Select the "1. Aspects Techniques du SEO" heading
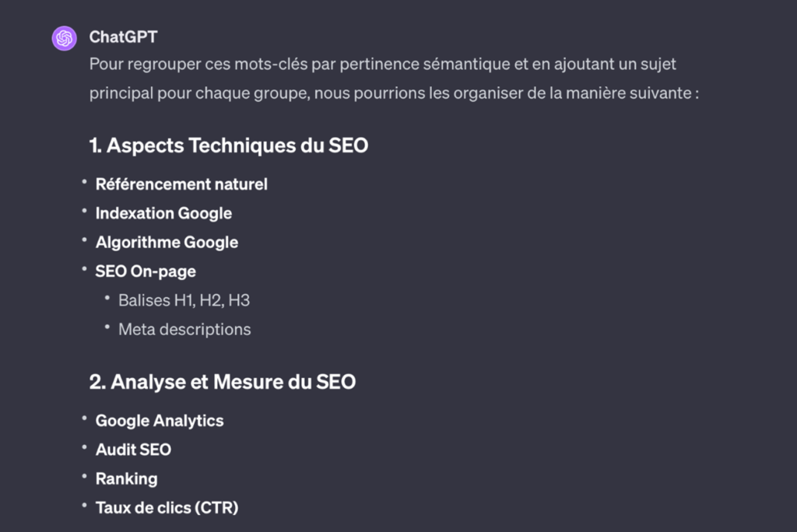Screen dimensions: 797x532 [228, 145]
